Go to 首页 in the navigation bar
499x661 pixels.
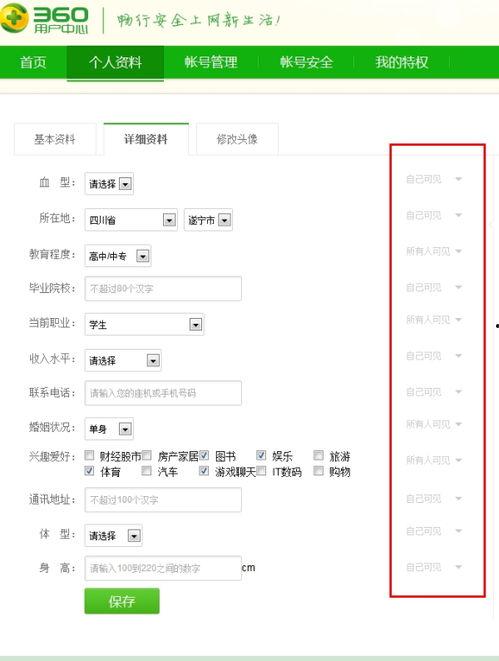(33, 62)
